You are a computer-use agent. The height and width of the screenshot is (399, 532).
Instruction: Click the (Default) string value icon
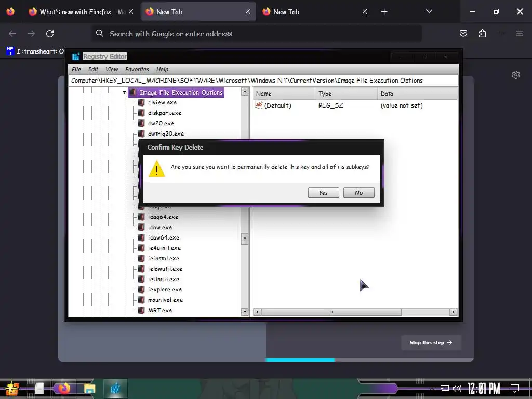click(259, 105)
